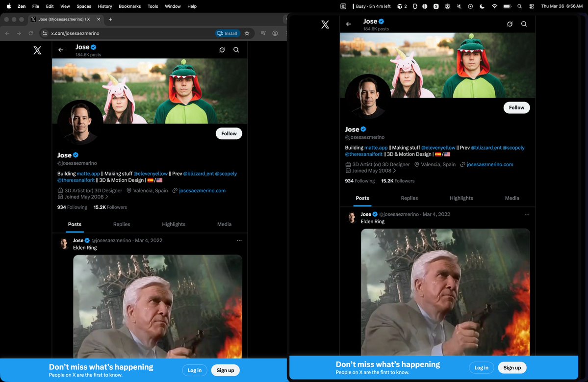
Task: Open Elden Ring post image in right window
Action: pyautogui.click(x=445, y=292)
